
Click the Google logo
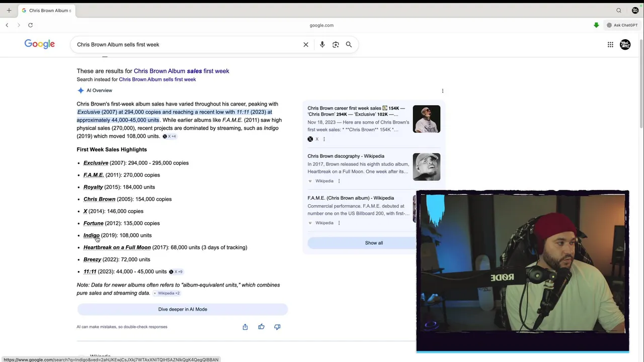coord(40,44)
